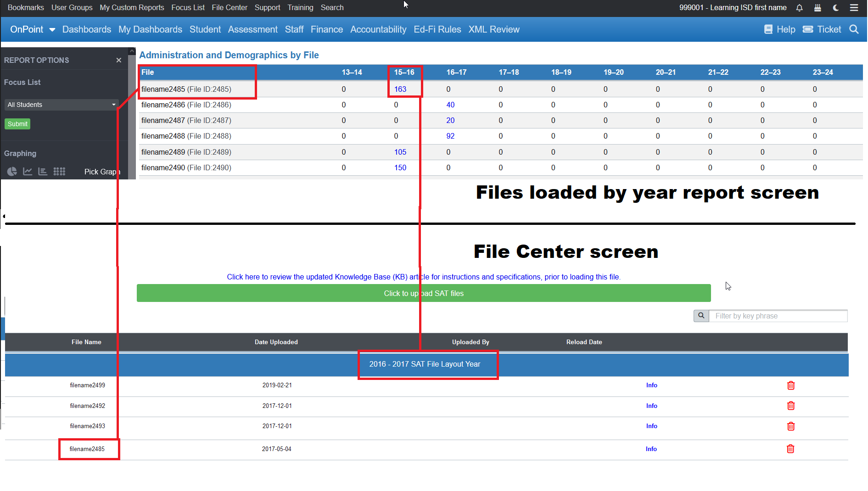Open the 163 link for filename2485
Viewport: 868px width, 491px height.
pos(400,89)
